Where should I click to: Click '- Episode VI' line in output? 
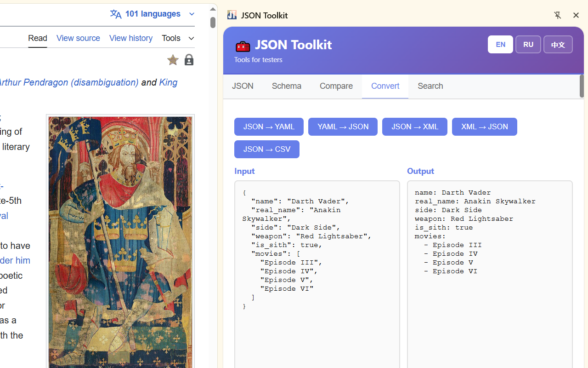pos(451,271)
